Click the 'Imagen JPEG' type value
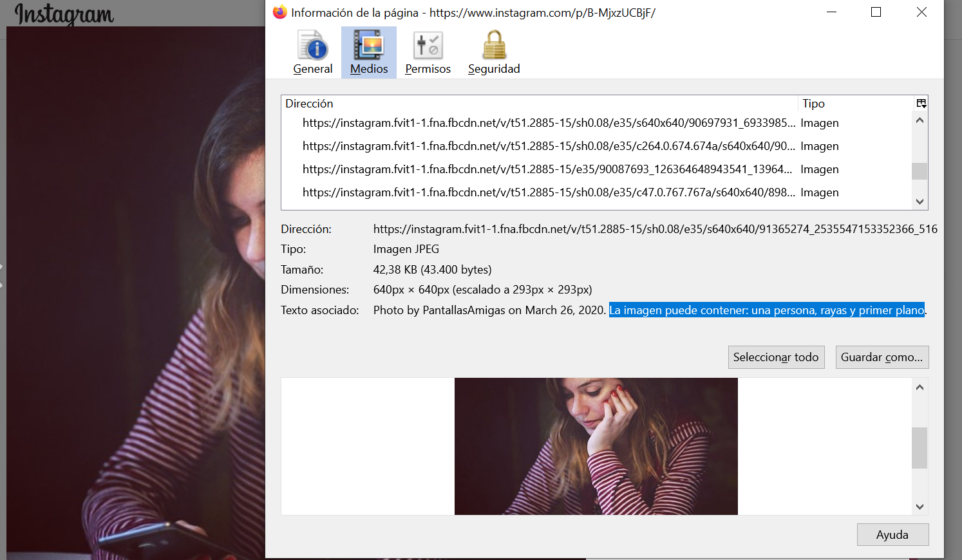 click(x=406, y=249)
